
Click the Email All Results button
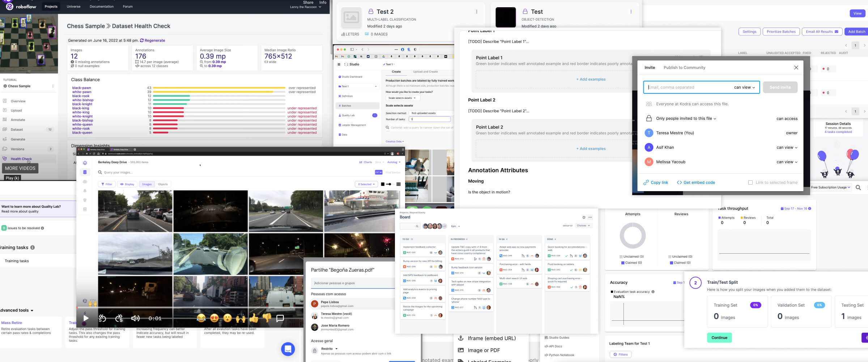(822, 31)
